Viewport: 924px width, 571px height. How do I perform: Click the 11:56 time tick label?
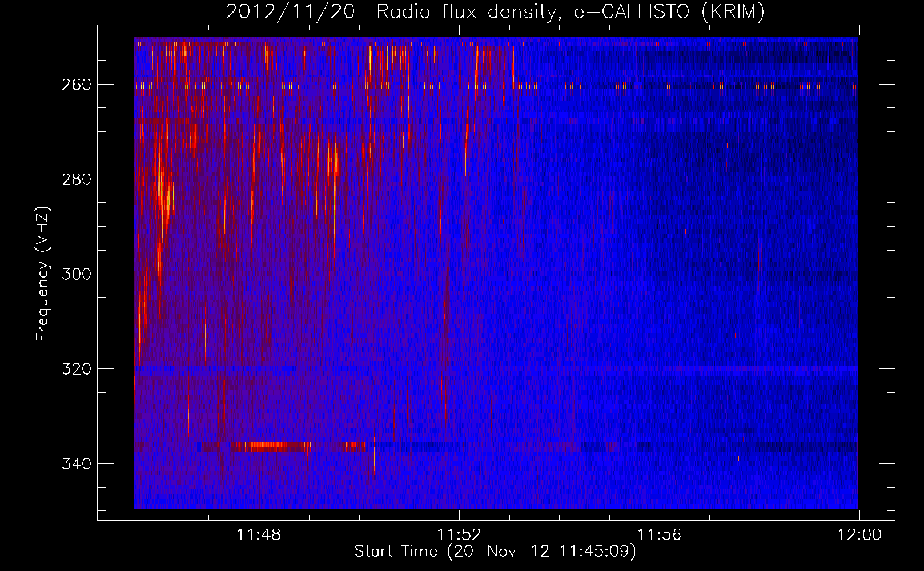(x=660, y=535)
